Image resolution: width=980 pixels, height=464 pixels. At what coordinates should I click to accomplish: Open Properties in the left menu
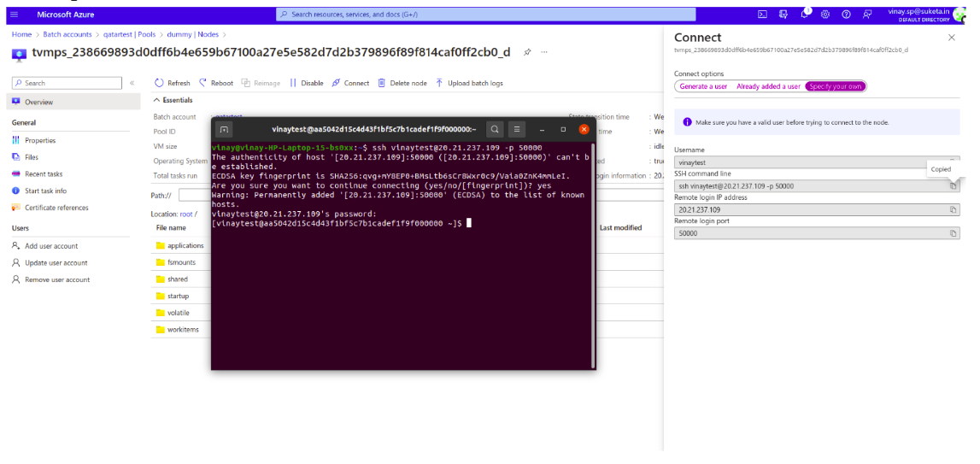(40, 141)
